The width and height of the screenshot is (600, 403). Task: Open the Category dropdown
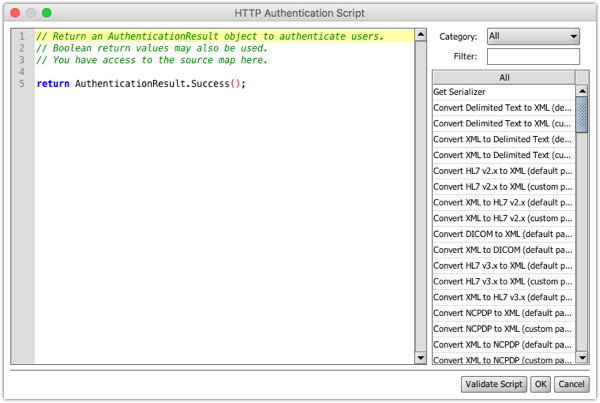pyautogui.click(x=532, y=36)
